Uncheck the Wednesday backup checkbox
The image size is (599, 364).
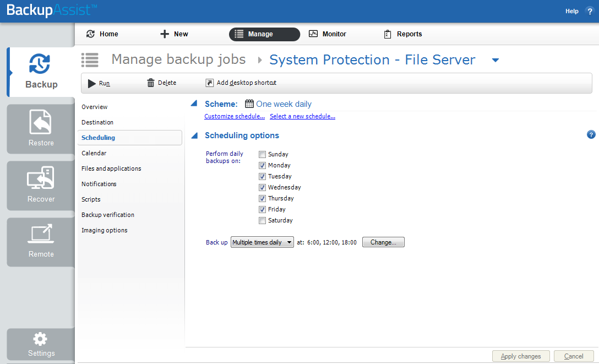point(263,188)
